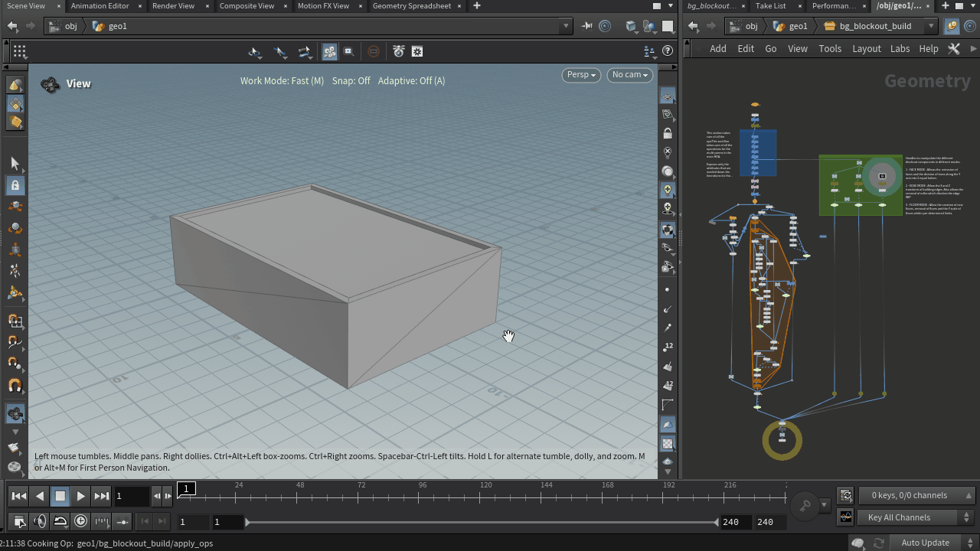Play the animation forward
The width and height of the screenshot is (980, 551).
click(x=80, y=496)
